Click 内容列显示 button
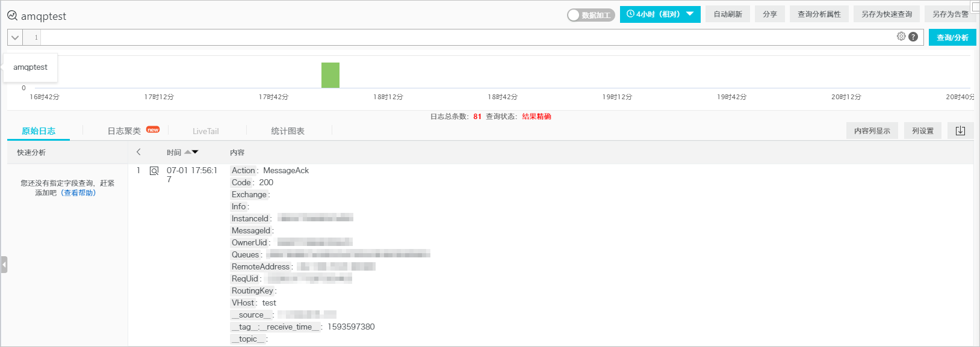Viewport: 980px width, 347px height. (872, 131)
